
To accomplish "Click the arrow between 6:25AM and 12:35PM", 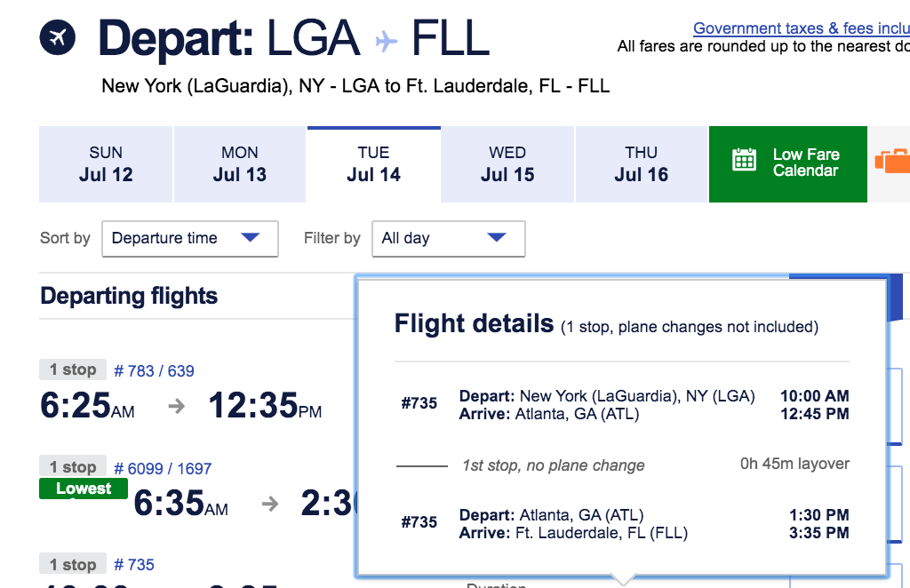I will 177,406.
